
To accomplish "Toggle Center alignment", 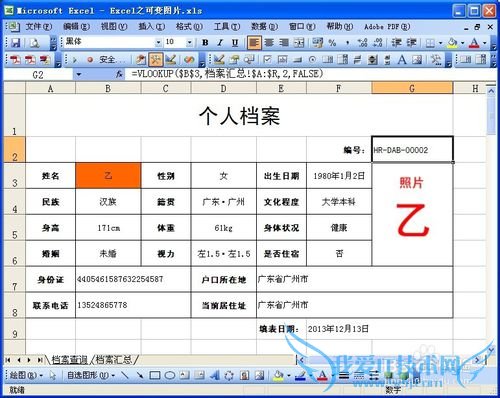I will pos(269,43).
